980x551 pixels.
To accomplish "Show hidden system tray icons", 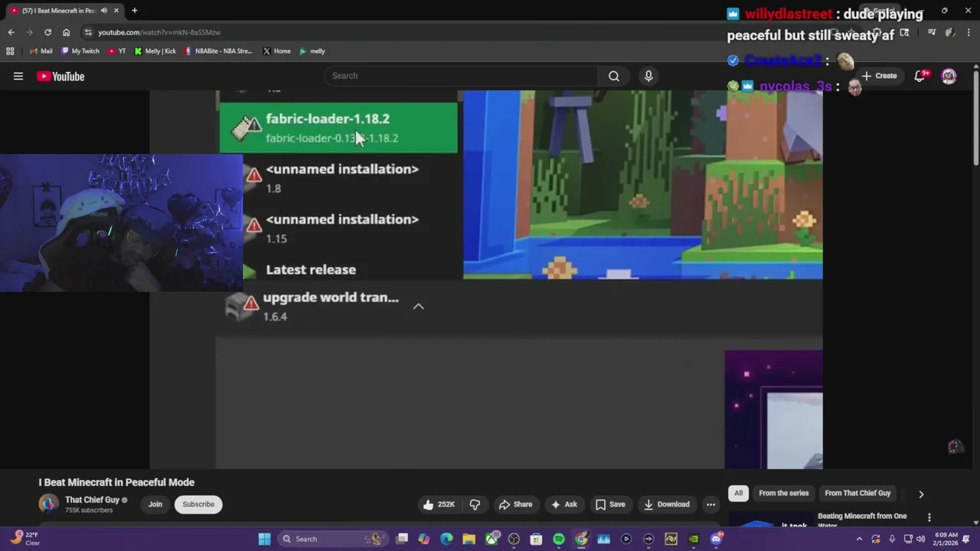I will pyautogui.click(x=859, y=539).
